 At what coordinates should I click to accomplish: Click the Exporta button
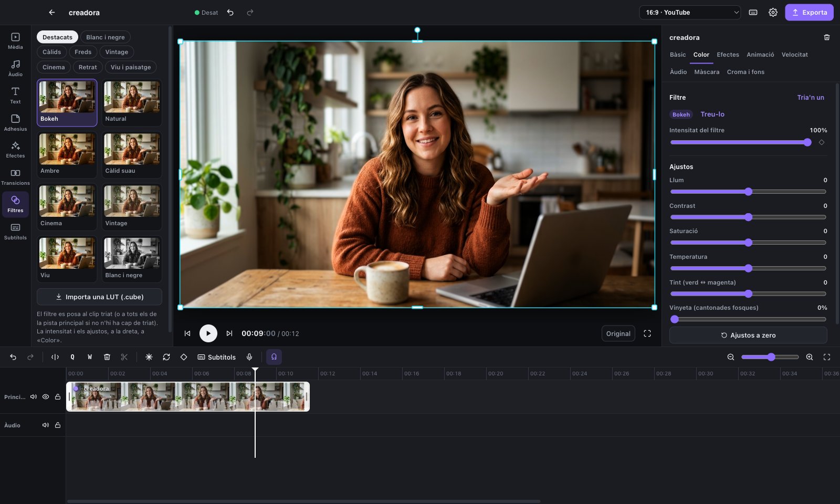click(809, 12)
